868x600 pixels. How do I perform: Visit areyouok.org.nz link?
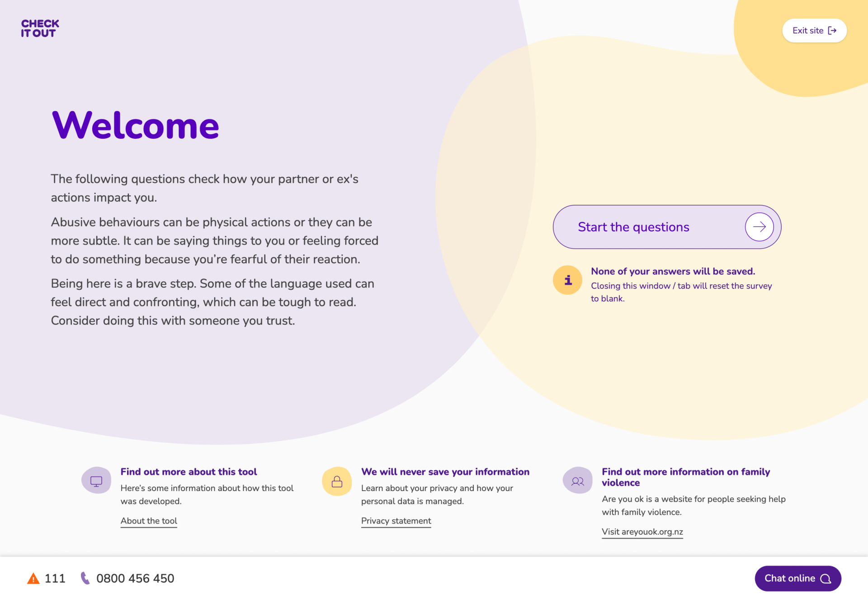tap(642, 532)
